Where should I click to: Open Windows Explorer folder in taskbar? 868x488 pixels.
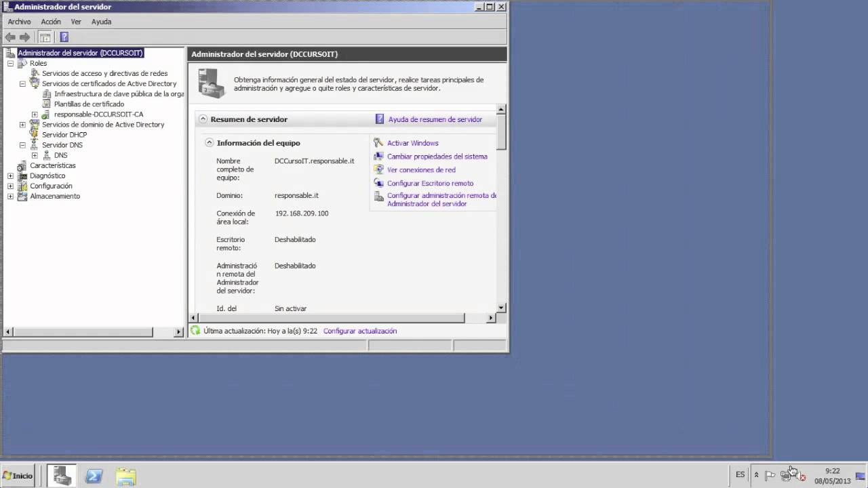pos(125,476)
